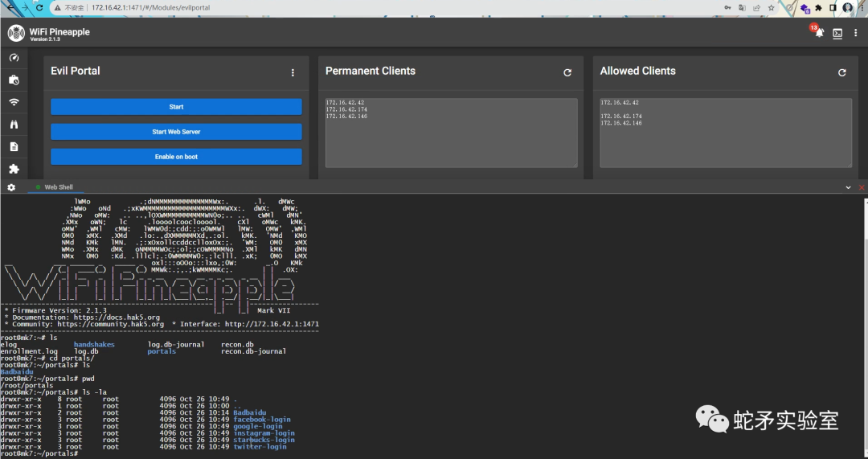Click twitter-login directory in terminal listing
The width and height of the screenshot is (868, 459).
point(260,447)
